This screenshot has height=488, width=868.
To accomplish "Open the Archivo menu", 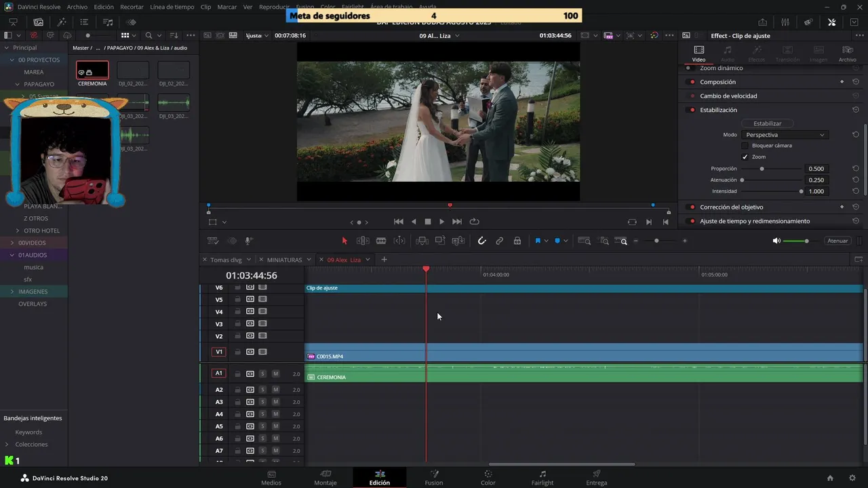I will [77, 7].
